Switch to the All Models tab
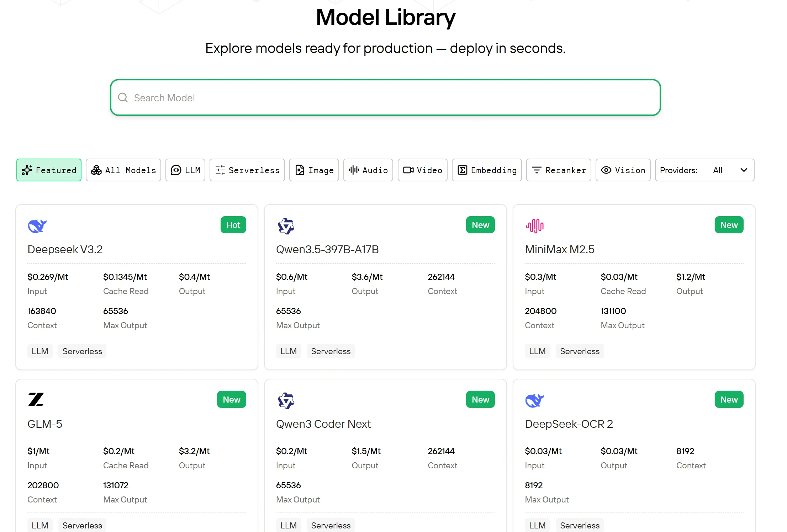Image resolution: width=787 pixels, height=532 pixels. 123,170
